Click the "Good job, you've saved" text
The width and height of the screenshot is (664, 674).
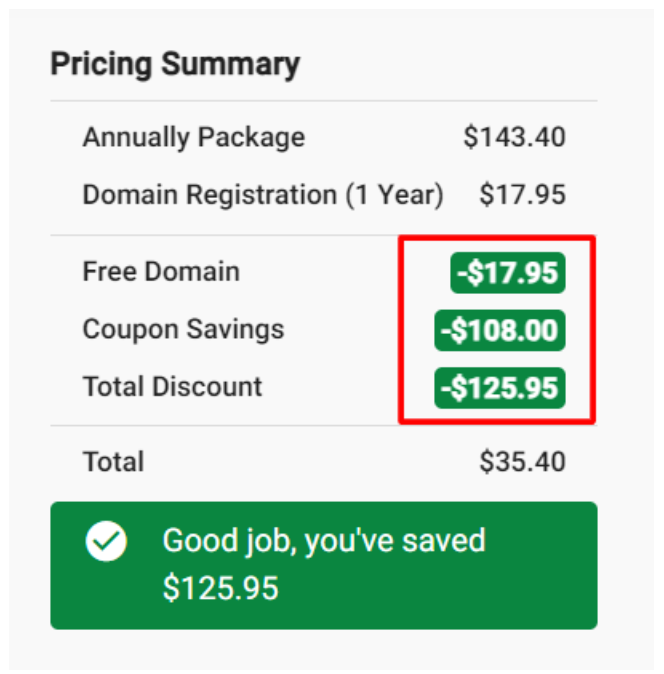324,541
